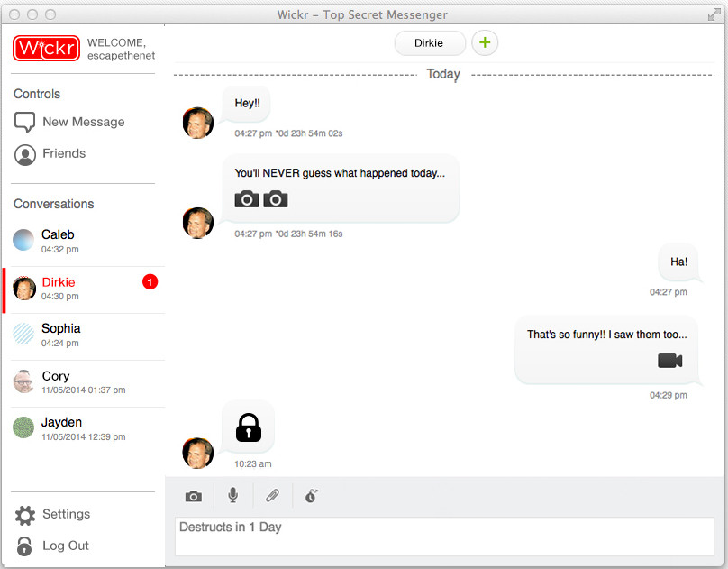Click 'You'll NEVER guess' message text
The width and height of the screenshot is (728, 569).
pos(340,173)
